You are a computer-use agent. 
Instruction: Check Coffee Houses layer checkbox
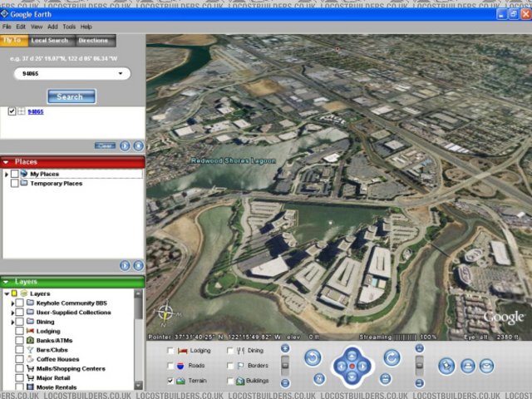pos(19,359)
